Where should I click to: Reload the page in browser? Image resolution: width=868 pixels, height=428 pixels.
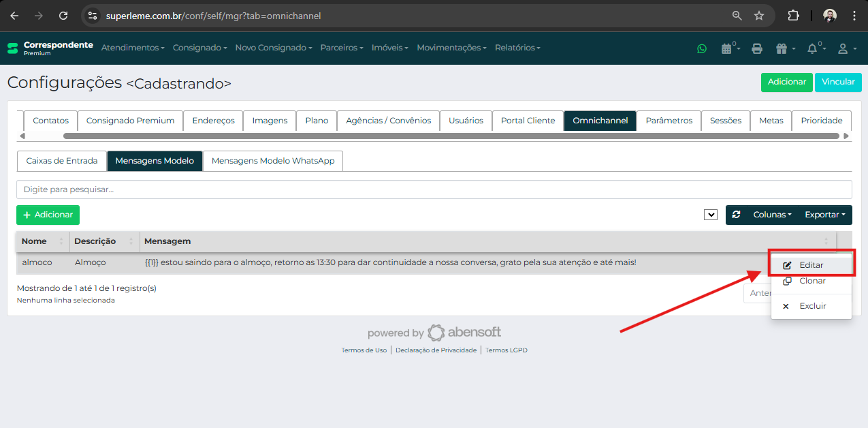[x=63, y=16]
